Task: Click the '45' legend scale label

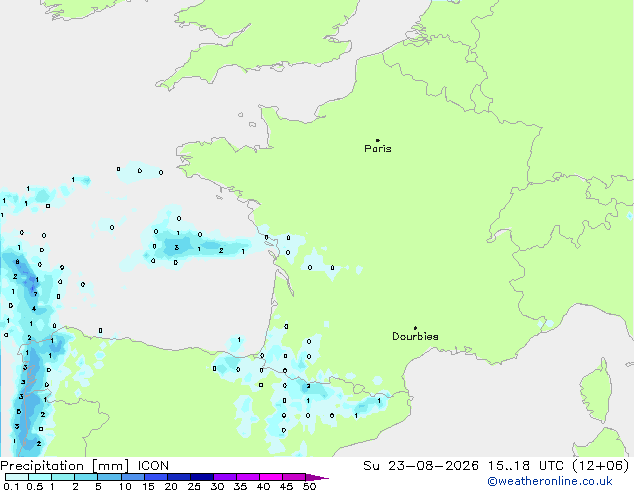Action: point(286,486)
